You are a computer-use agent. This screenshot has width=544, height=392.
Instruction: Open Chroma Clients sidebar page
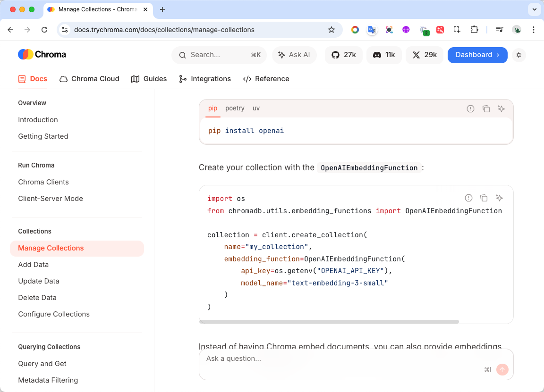tap(43, 182)
